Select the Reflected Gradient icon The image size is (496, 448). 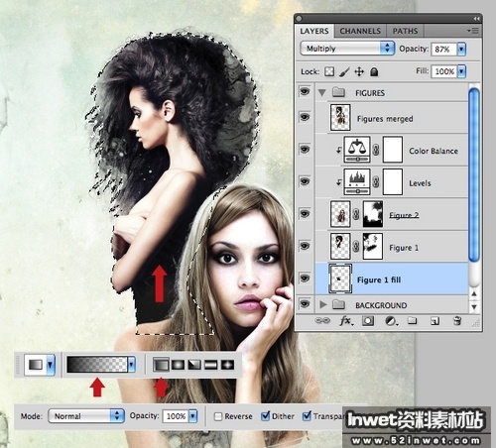211,365
